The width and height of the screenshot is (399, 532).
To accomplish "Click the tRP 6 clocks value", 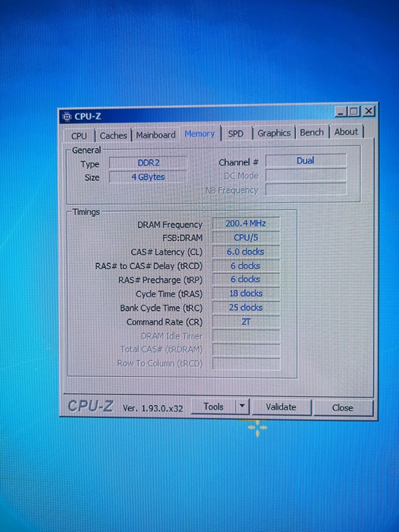I will tap(246, 279).
